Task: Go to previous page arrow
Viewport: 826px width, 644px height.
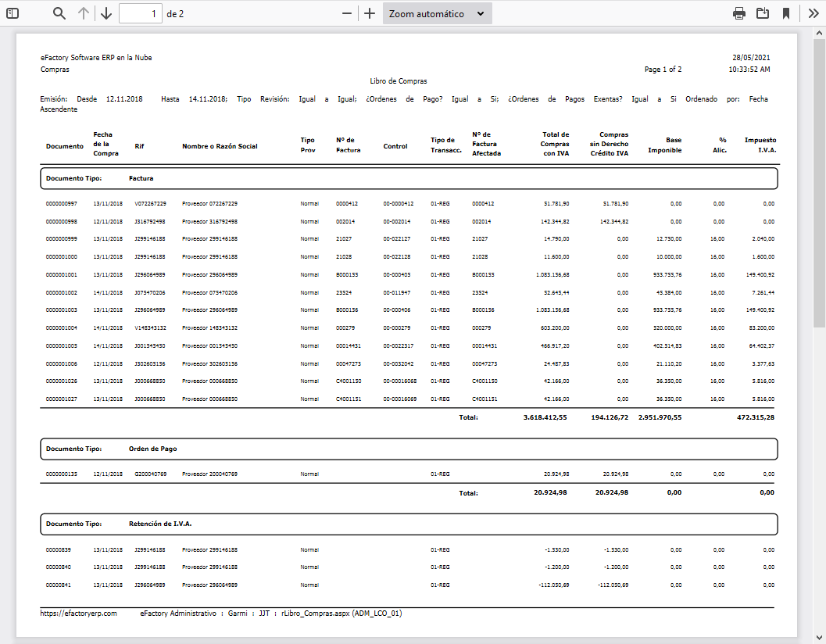Action: click(84, 13)
